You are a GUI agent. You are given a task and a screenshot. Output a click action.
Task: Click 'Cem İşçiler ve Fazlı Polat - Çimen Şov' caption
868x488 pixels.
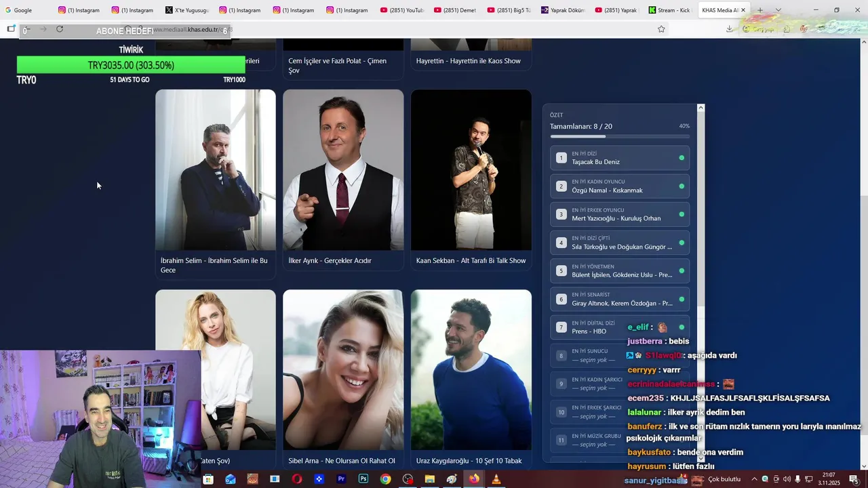338,66
